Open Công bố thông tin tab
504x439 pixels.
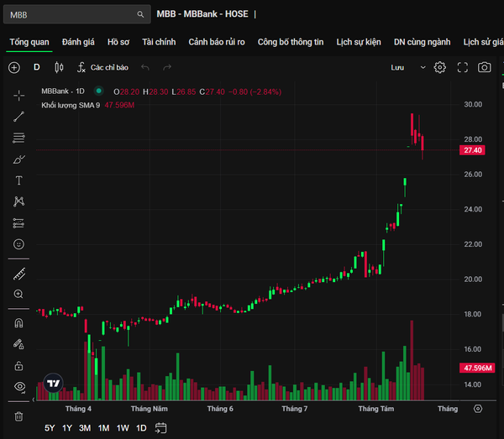click(x=291, y=42)
